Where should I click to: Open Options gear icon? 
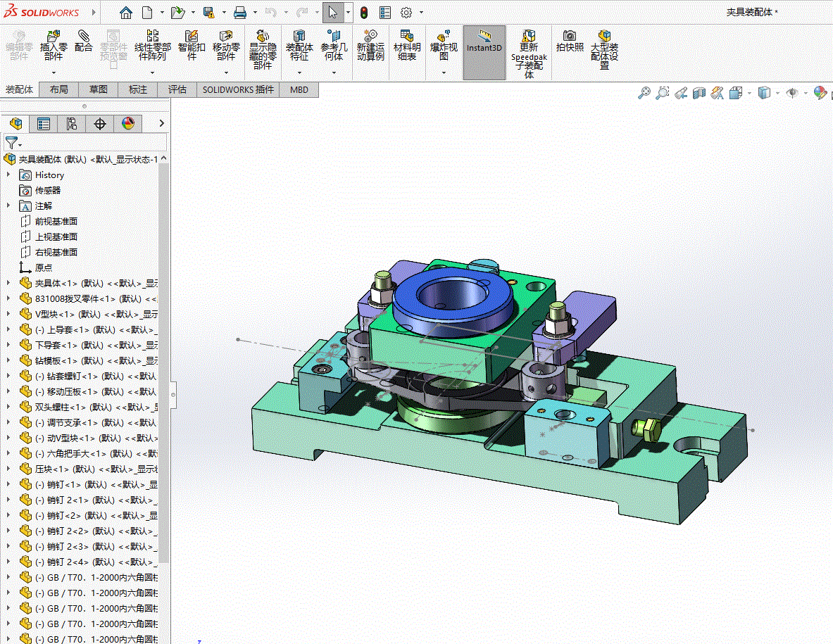click(406, 12)
